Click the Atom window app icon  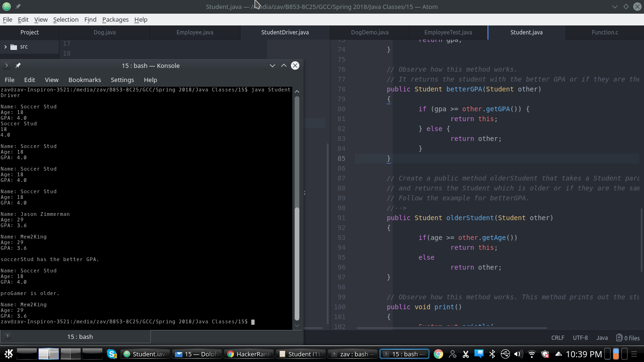[7, 7]
